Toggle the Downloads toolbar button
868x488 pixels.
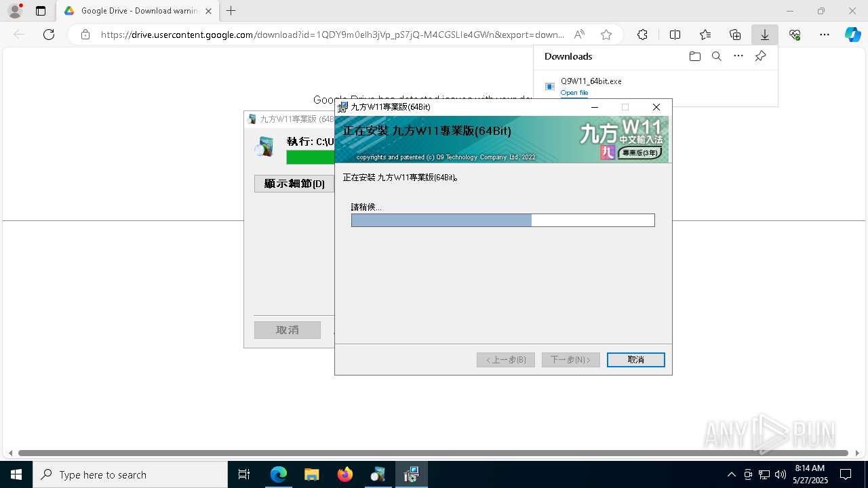pos(764,35)
